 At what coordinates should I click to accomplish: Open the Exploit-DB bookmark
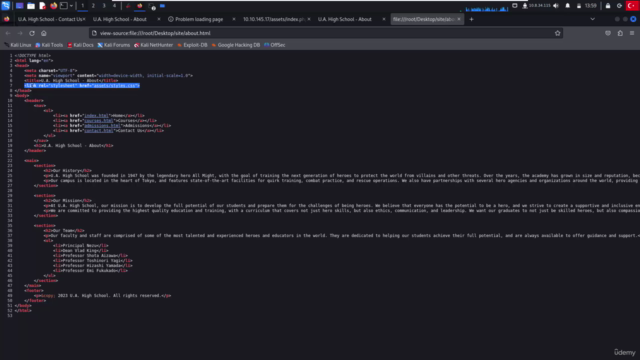tap(192, 45)
